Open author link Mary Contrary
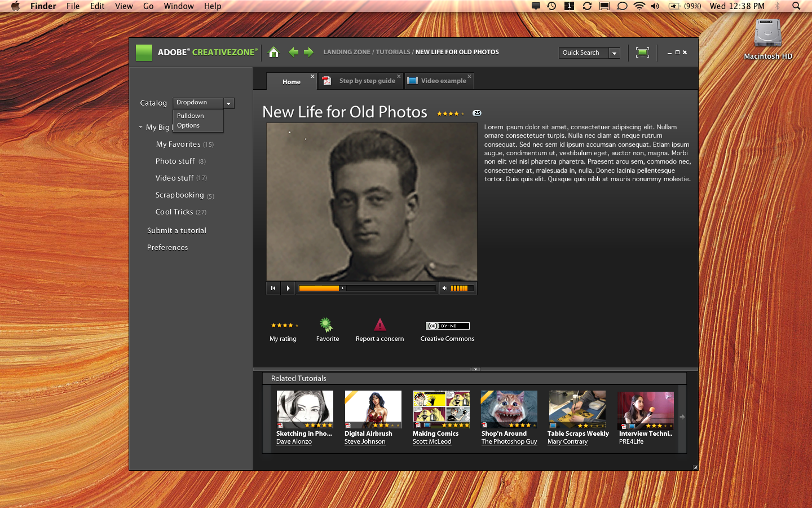 pyautogui.click(x=567, y=442)
